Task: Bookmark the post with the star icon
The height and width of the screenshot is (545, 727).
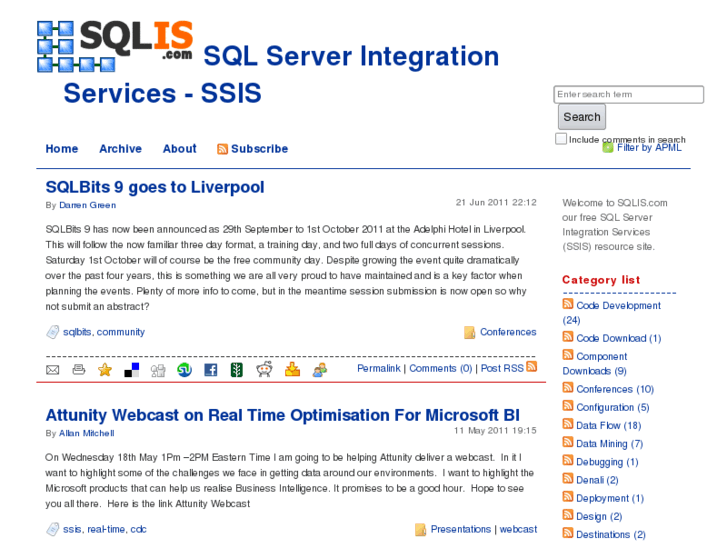Action: point(105,370)
